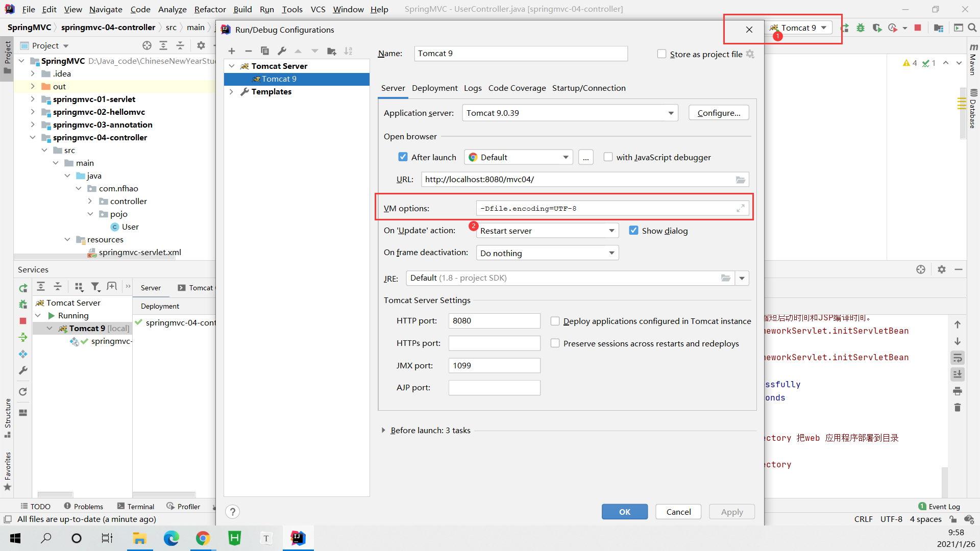The width and height of the screenshot is (980, 551).
Task: Open Event Log in status bar
Action: (939, 507)
